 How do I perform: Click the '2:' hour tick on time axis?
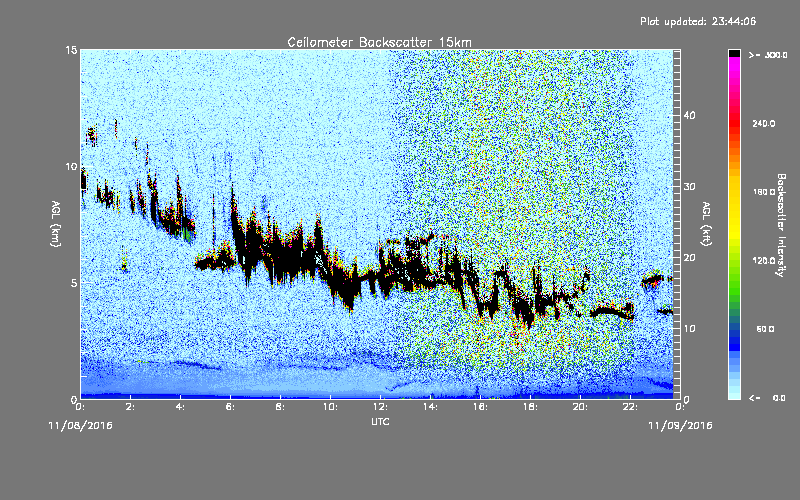pyautogui.click(x=130, y=407)
